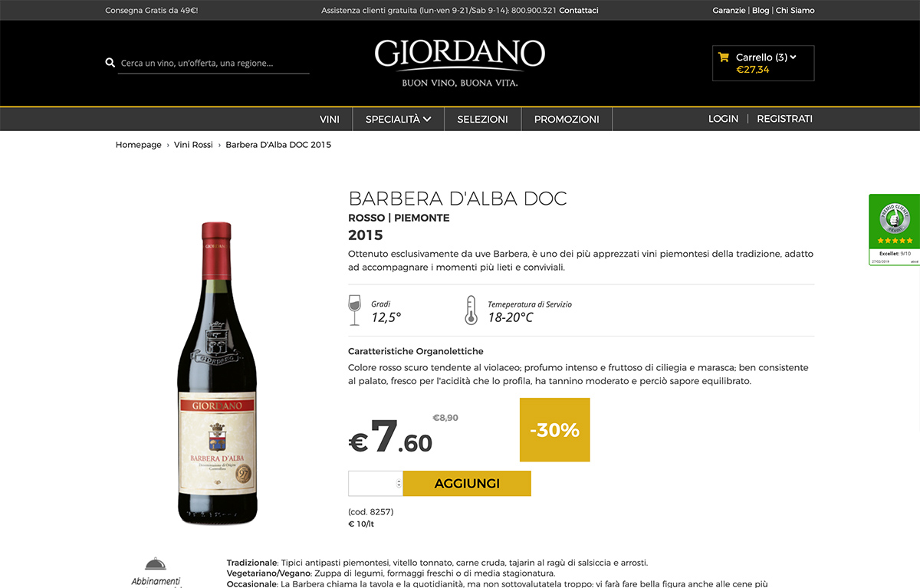Click the Contattaci link
Viewport: 920px width, 588px height.
point(579,11)
